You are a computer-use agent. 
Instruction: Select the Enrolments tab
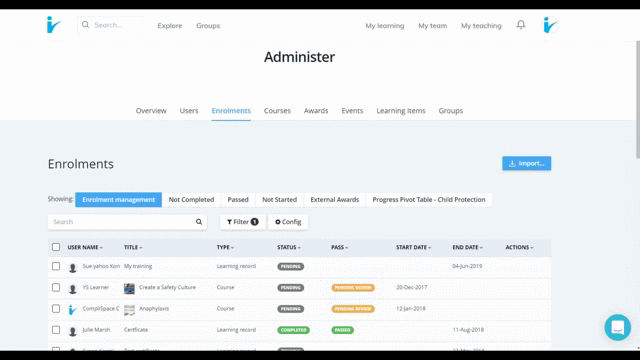(231, 111)
